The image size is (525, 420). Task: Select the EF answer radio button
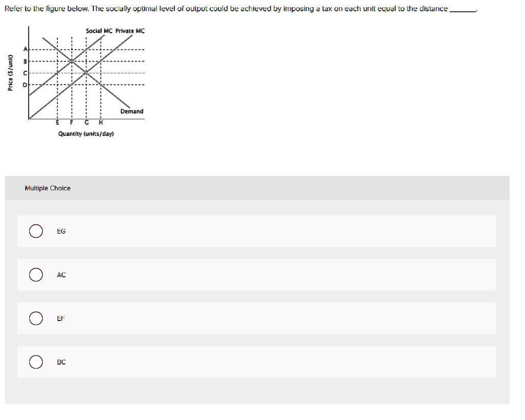click(36, 318)
